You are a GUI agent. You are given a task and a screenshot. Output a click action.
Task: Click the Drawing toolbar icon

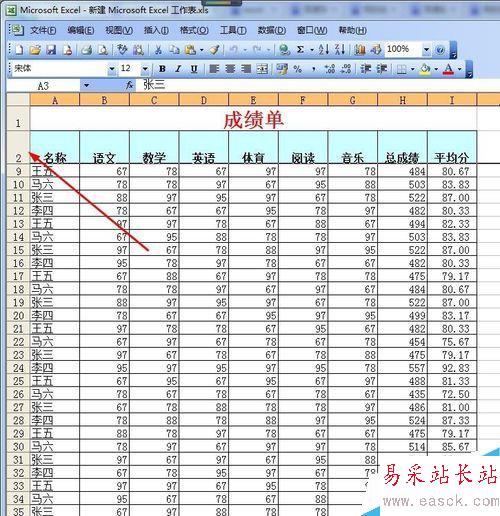coord(376,50)
